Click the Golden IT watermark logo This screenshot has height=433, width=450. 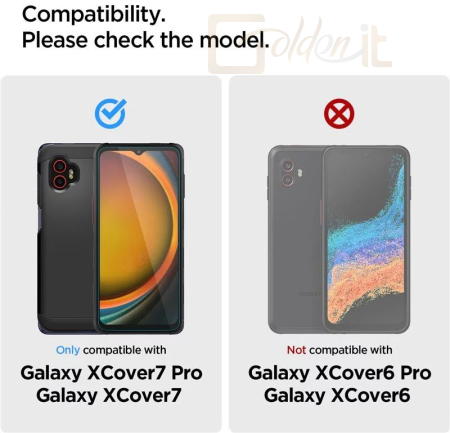(x=299, y=43)
